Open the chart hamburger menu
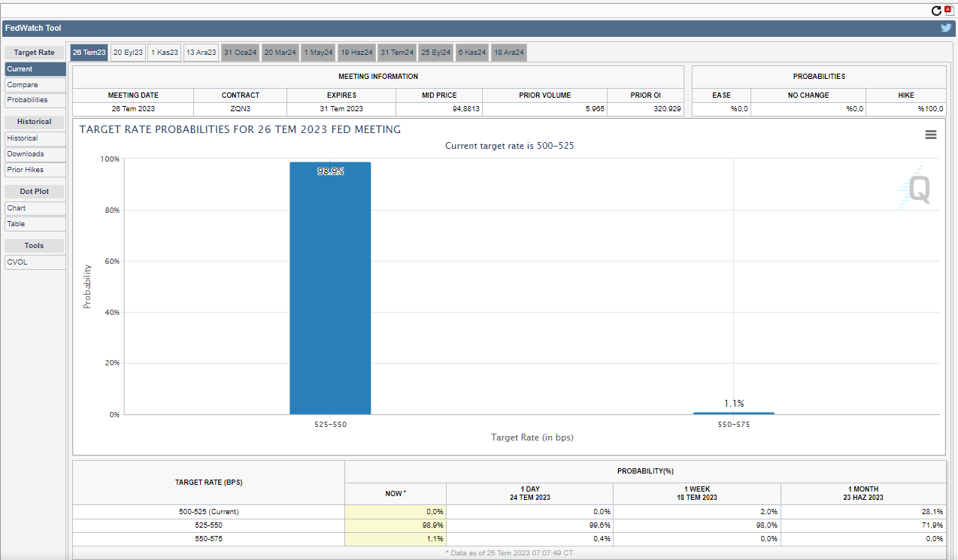This screenshot has height=560, width=958. coord(930,135)
